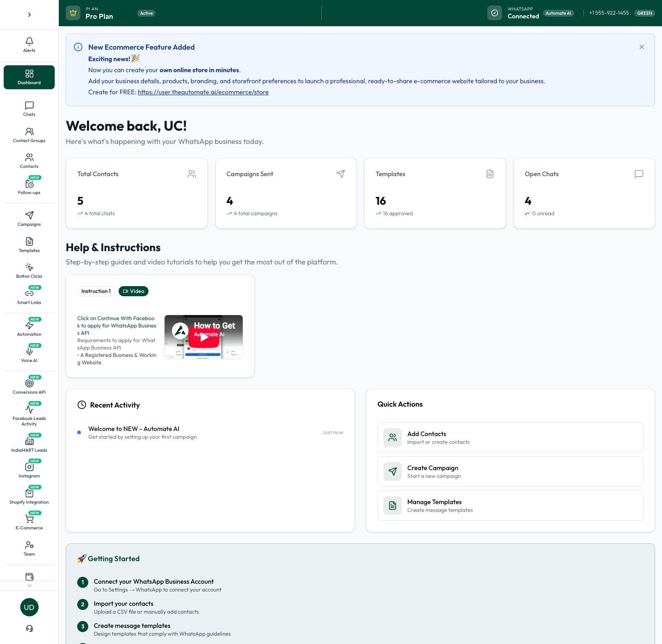Open Smart Links in the sidebar

pos(29,297)
